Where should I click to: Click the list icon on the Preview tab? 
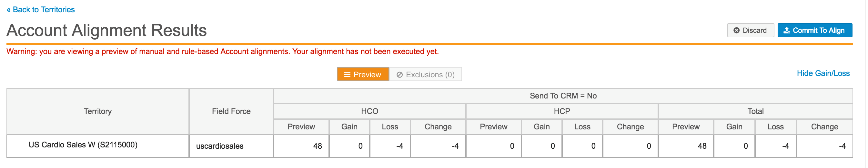coord(347,75)
